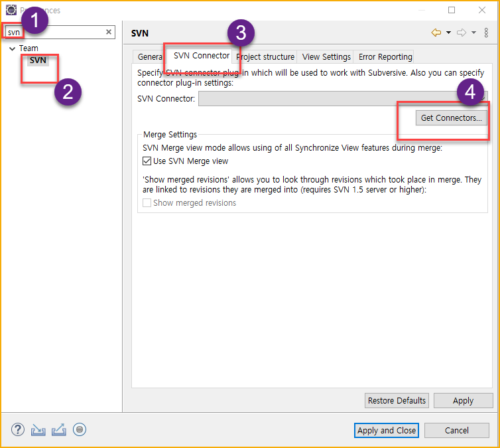
Task: Click Apply and Close button
Action: (387, 431)
